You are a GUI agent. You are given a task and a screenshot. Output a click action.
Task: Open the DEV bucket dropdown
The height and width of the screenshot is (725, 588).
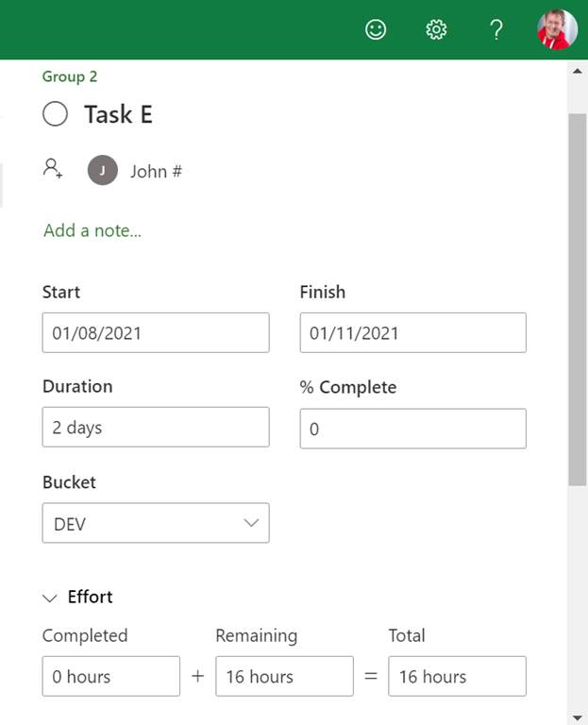(x=156, y=523)
